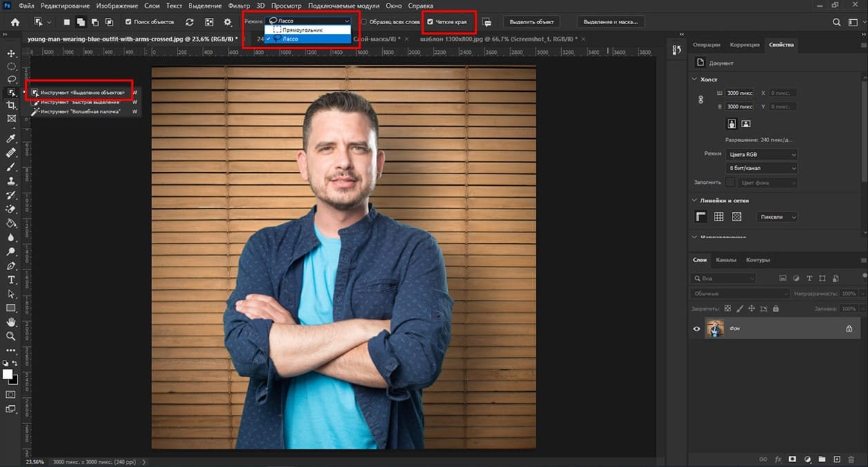Open the object finder settings gear

tap(227, 22)
